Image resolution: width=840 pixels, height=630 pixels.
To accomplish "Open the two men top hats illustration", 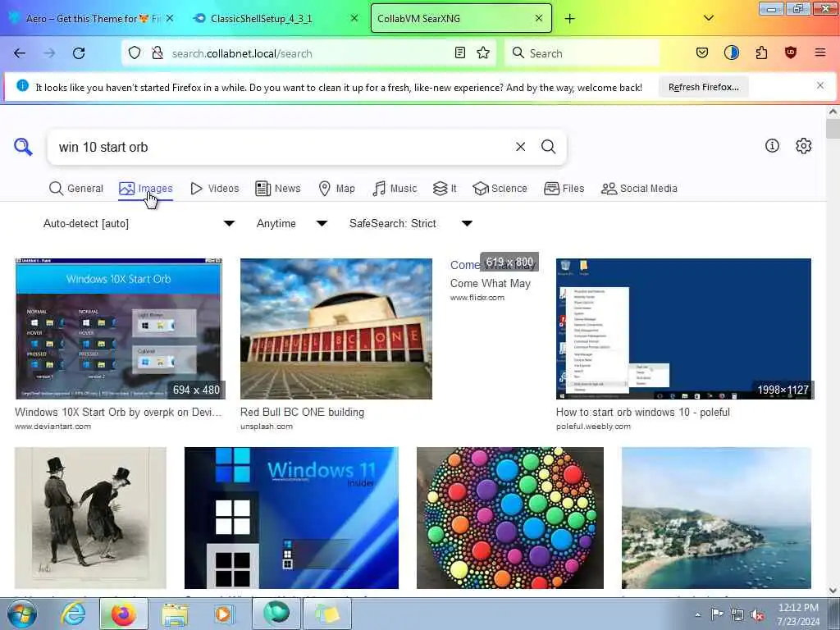I will pos(90,518).
